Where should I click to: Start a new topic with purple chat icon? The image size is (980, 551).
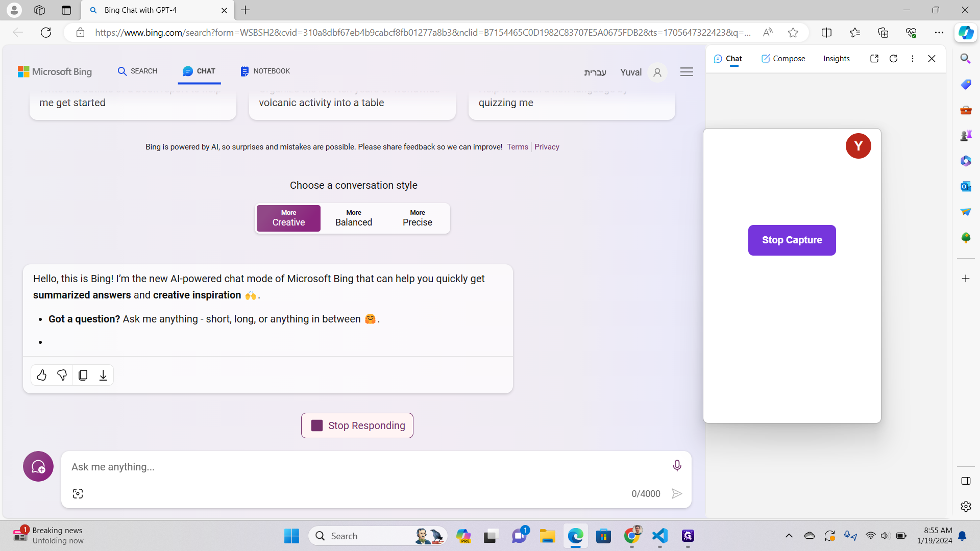(x=38, y=466)
